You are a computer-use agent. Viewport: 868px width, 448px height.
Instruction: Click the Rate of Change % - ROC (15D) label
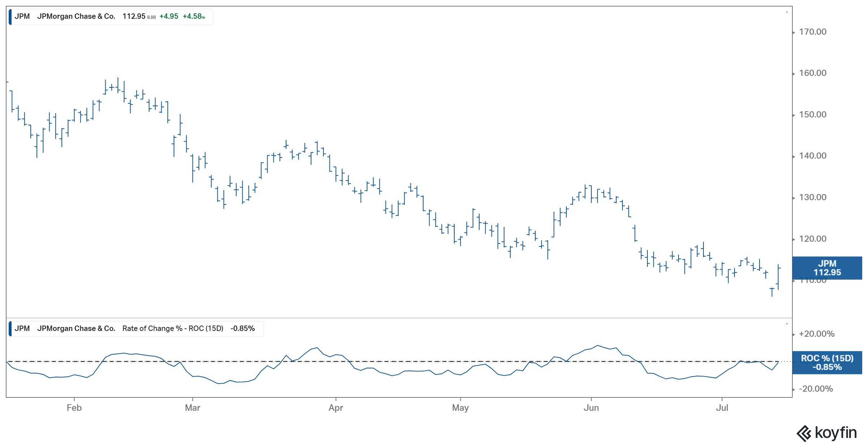pyautogui.click(x=173, y=328)
